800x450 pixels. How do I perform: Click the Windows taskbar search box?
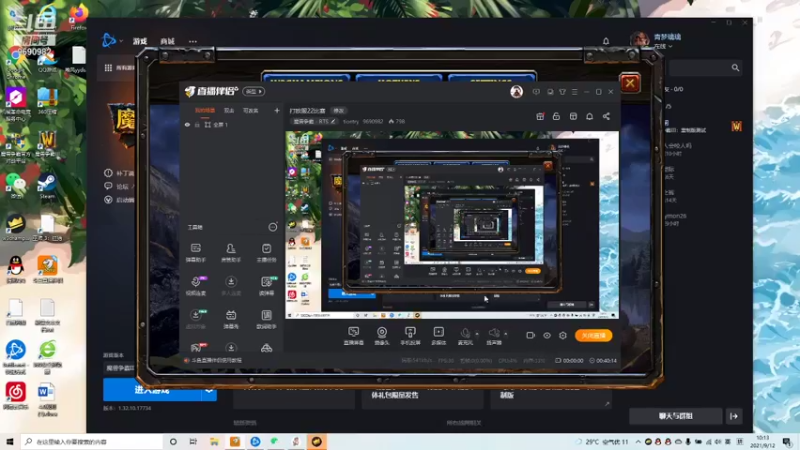[x=92, y=441]
